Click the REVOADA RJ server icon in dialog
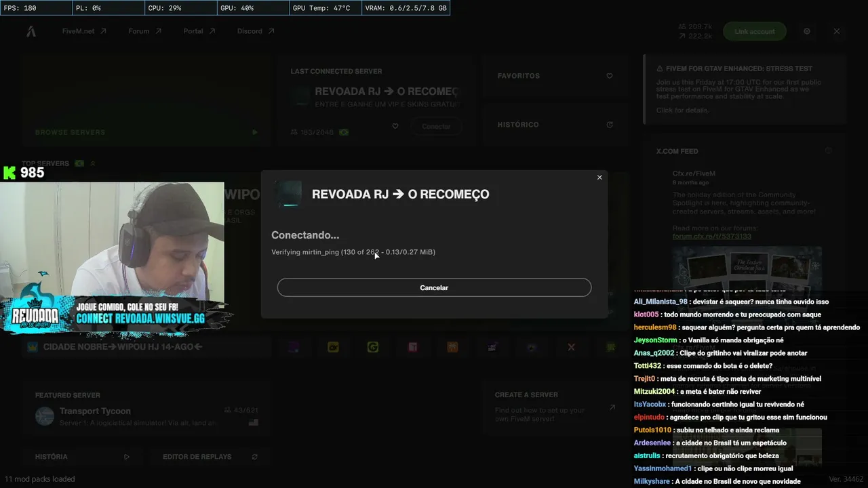The image size is (868, 488). click(x=288, y=194)
